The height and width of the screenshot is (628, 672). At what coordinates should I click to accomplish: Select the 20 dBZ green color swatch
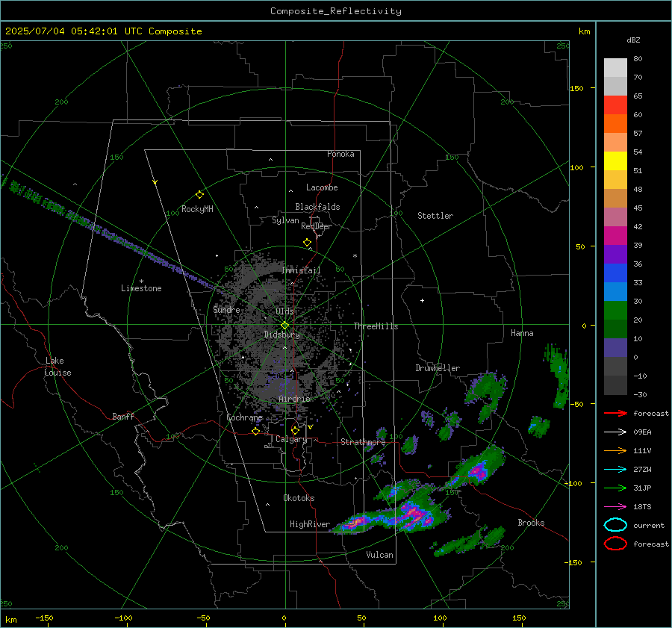point(615,311)
